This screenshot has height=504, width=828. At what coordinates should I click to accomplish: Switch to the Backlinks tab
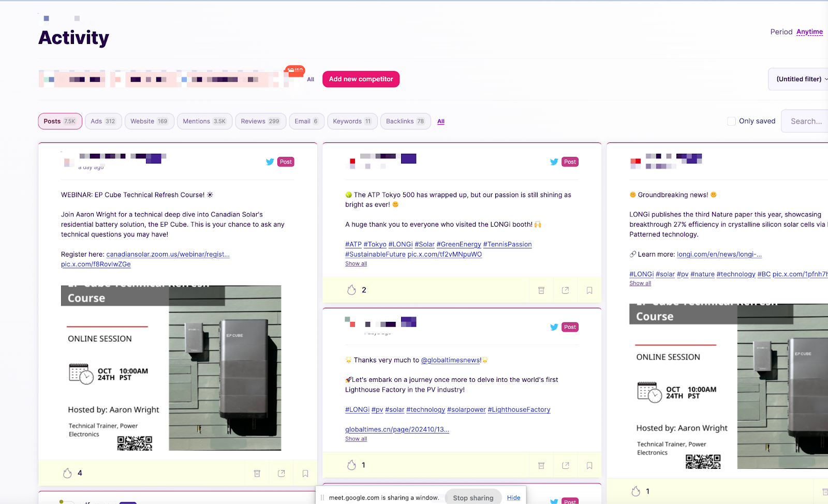click(x=405, y=121)
